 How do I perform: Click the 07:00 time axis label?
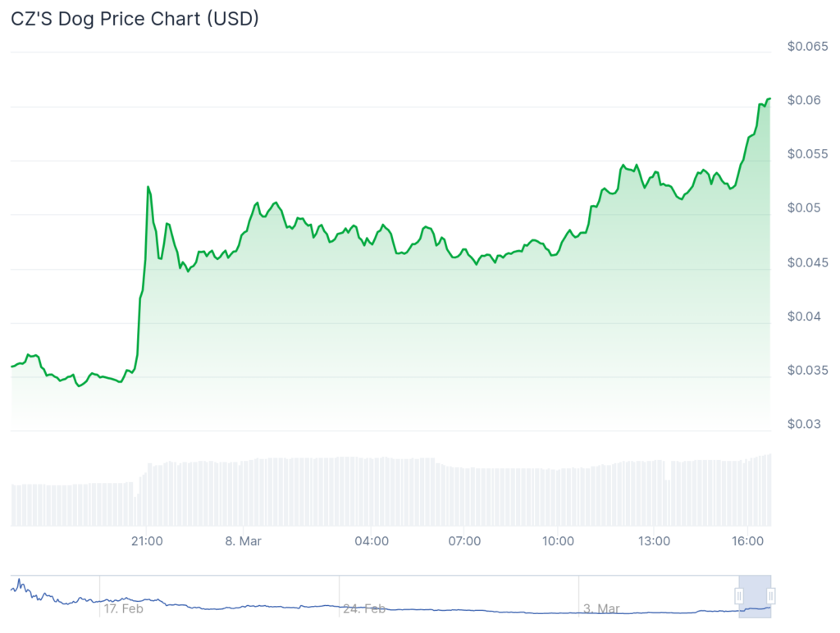(464, 541)
